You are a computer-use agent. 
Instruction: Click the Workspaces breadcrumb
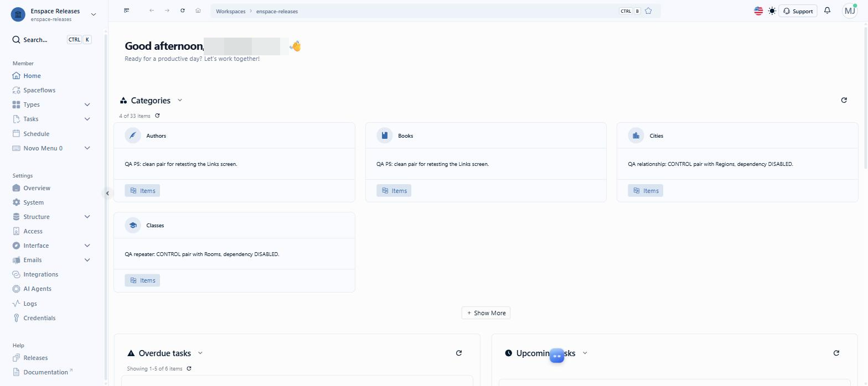pyautogui.click(x=231, y=11)
